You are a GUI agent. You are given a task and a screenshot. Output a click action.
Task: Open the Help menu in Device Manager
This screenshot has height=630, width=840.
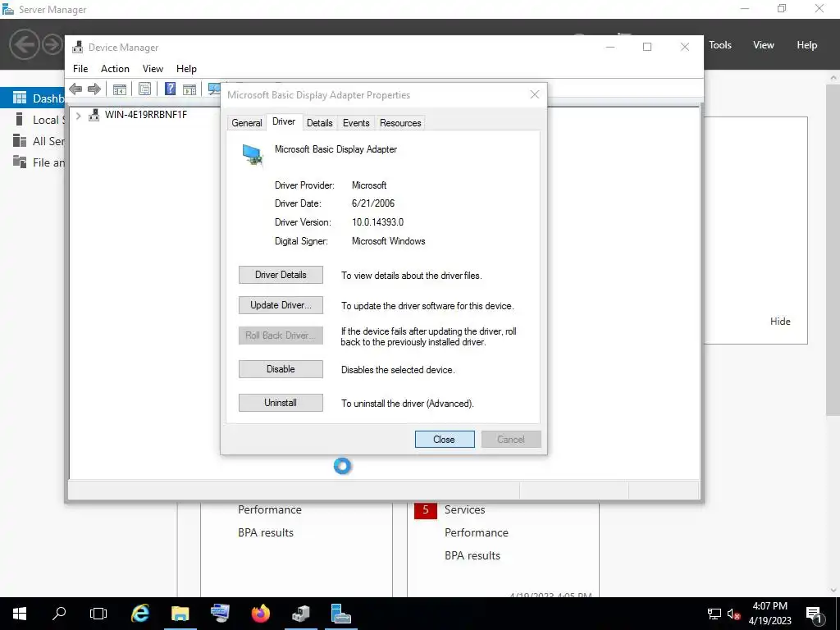[x=186, y=69]
